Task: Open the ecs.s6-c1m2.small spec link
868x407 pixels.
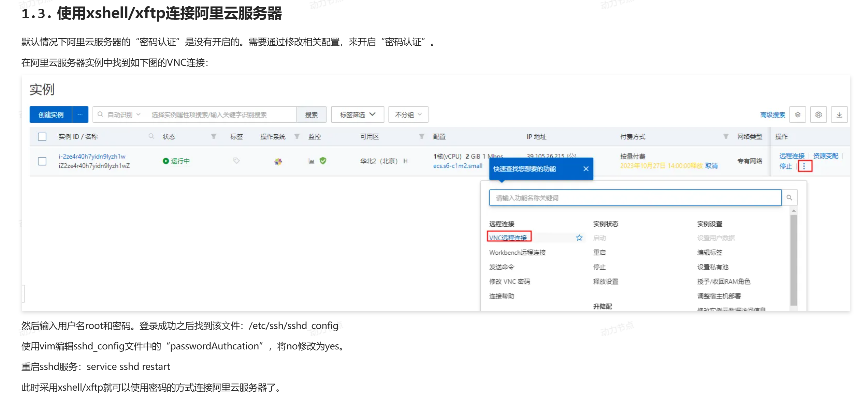Action: tap(458, 166)
